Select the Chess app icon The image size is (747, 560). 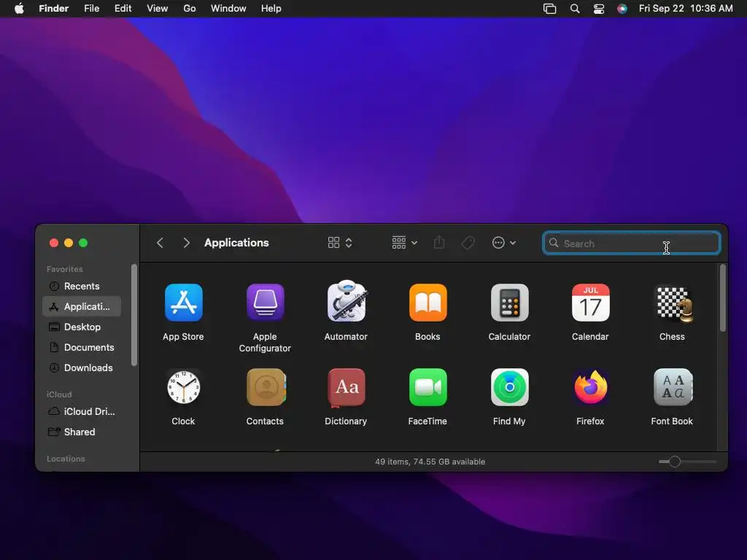[673, 304]
